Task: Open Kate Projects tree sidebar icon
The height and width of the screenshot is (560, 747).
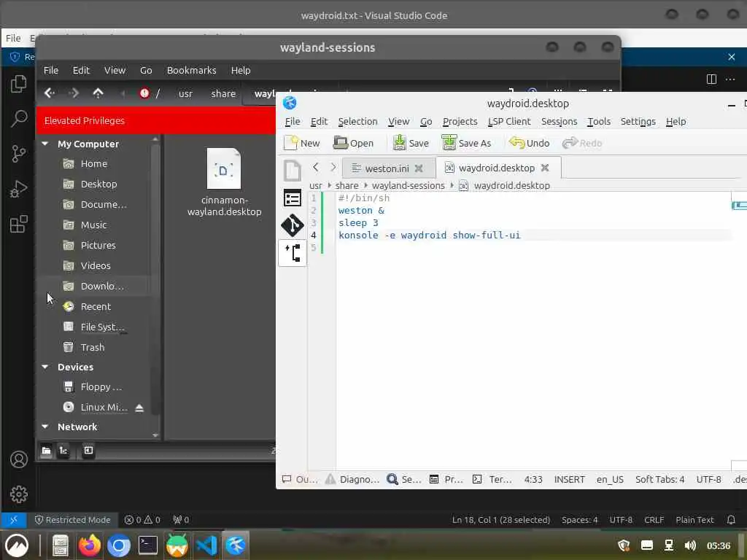Action: (292, 253)
